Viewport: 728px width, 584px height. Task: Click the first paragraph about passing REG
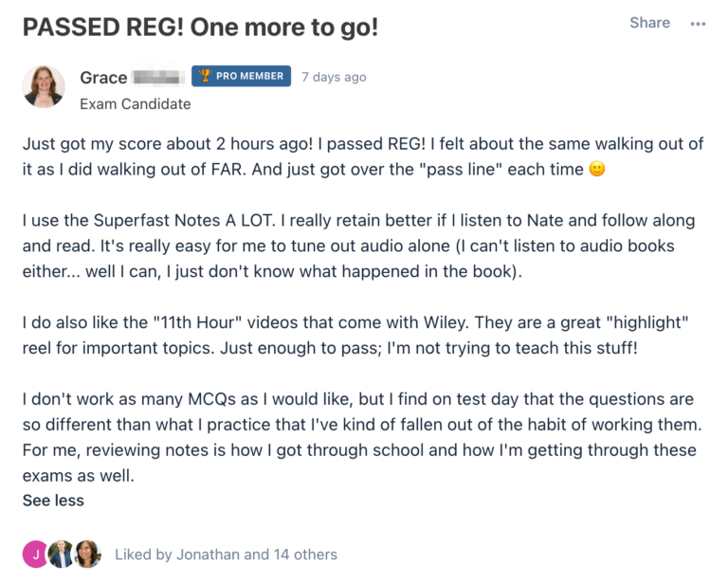click(x=363, y=156)
